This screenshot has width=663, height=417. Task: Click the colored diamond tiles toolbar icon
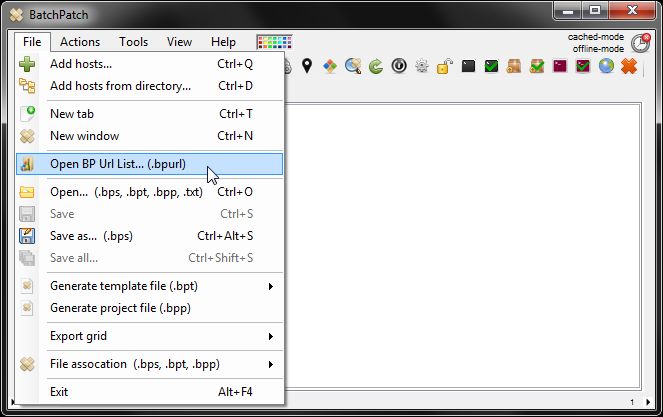point(330,66)
